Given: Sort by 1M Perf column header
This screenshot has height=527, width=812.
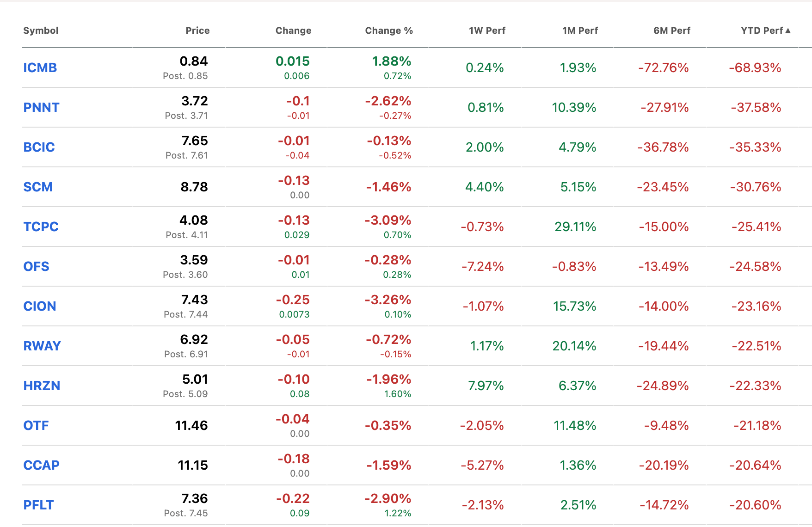Looking at the screenshot, I should pyautogui.click(x=580, y=31).
